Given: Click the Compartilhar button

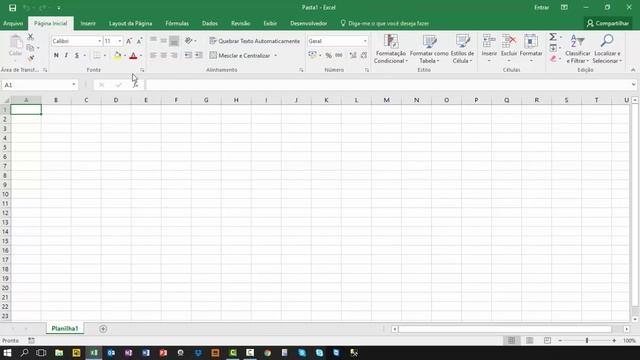Looking at the screenshot, I should [608, 24].
